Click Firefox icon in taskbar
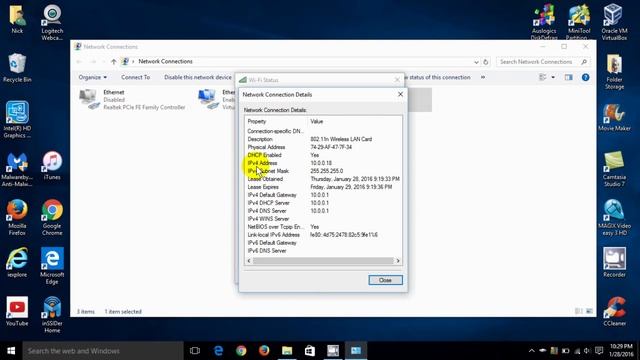This screenshot has width=640, height=360. click(264, 351)
